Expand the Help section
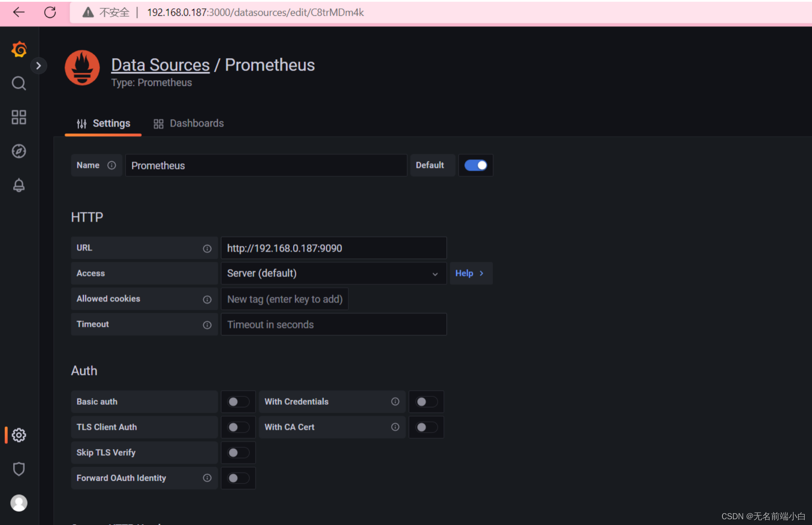Screen dimensions: 812x525 point(471,274)
